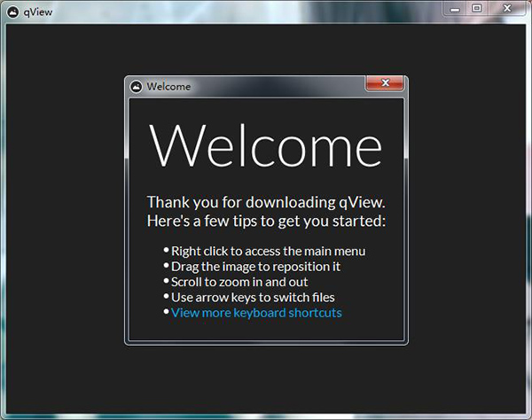Click the 'Welcome' dialog title text
Screen dimensions: 532x420
pos(168,87)
